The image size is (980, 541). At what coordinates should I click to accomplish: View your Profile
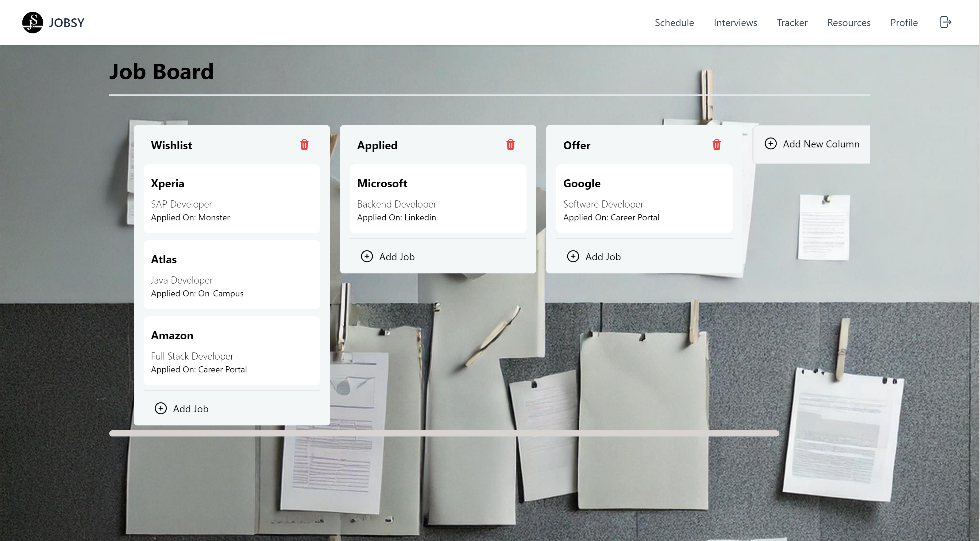click(904, 22)
